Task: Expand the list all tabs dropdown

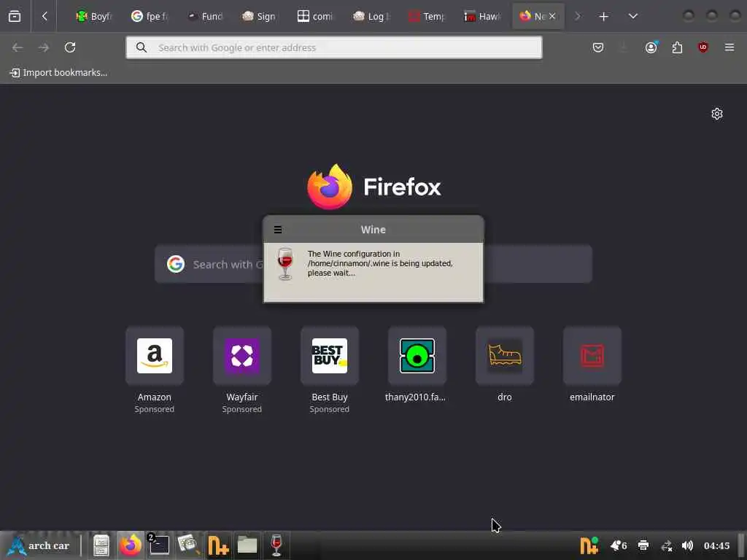Action: point(633,16)
